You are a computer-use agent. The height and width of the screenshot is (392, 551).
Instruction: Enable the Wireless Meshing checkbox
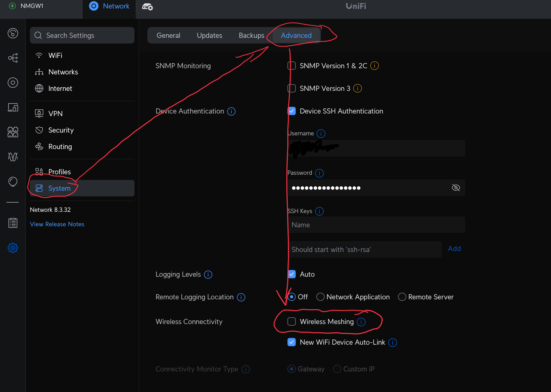[x=292, y=322]
